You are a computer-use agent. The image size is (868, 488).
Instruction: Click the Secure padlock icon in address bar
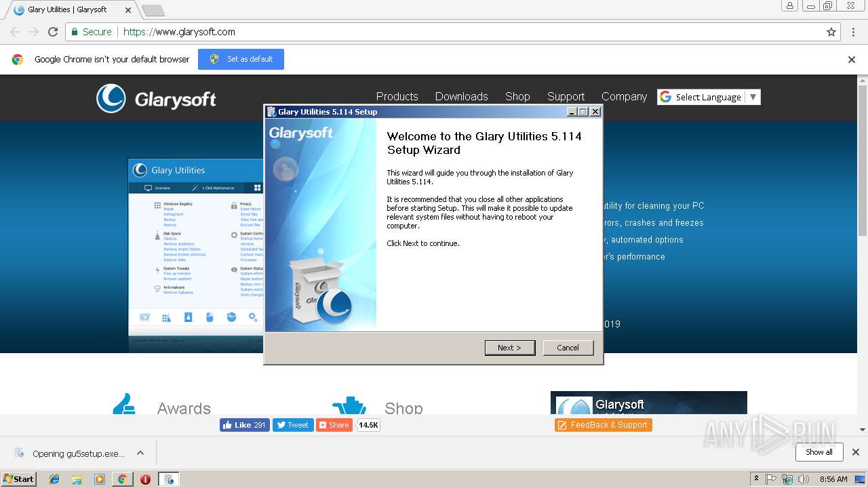point(75,32)
